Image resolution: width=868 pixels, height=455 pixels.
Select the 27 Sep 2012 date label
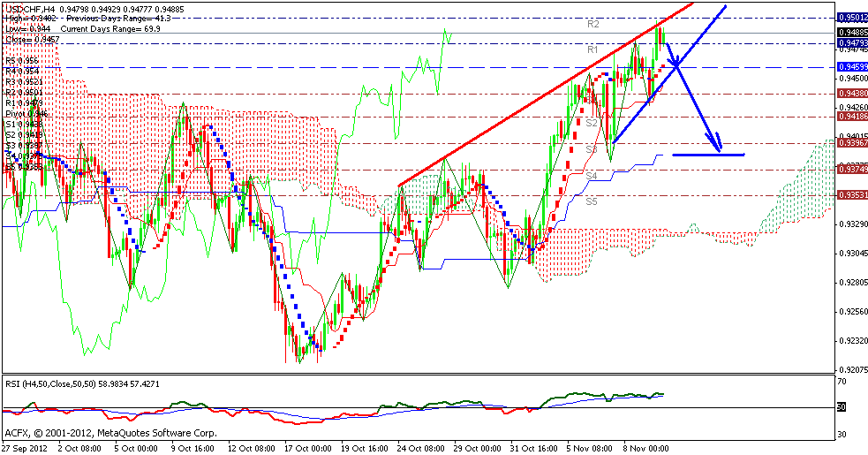point(26,448)
